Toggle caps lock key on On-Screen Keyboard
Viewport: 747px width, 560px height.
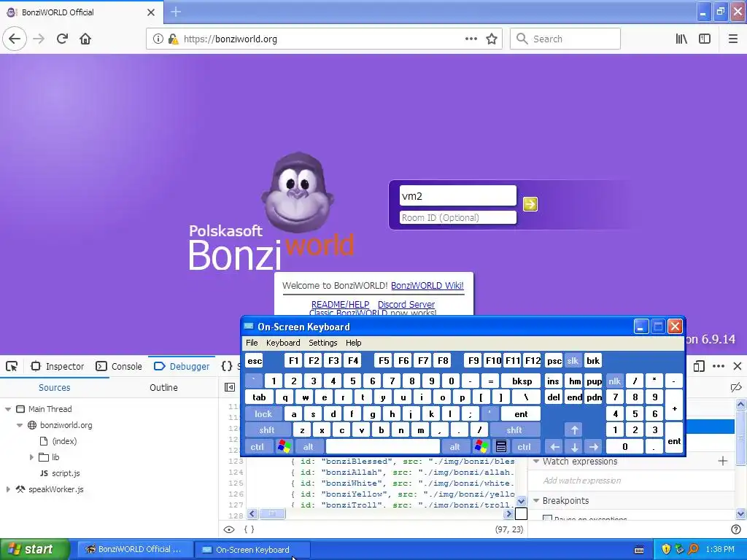(x=263, y=414)
